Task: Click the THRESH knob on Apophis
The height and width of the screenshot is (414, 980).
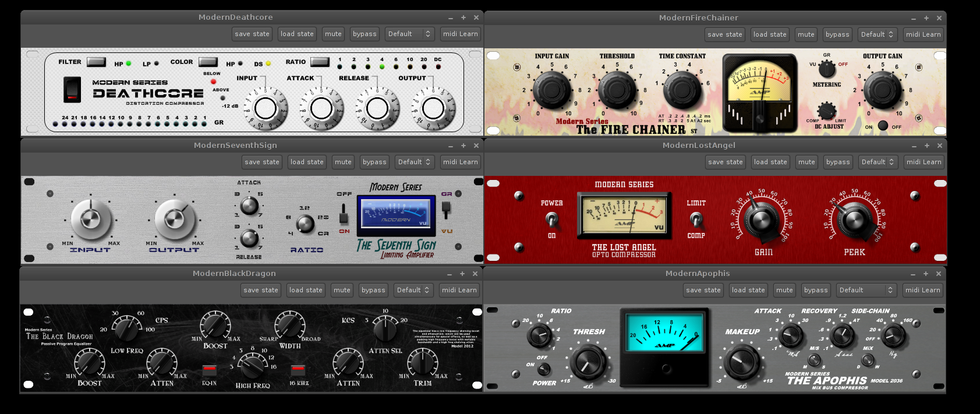Action: 588,362
